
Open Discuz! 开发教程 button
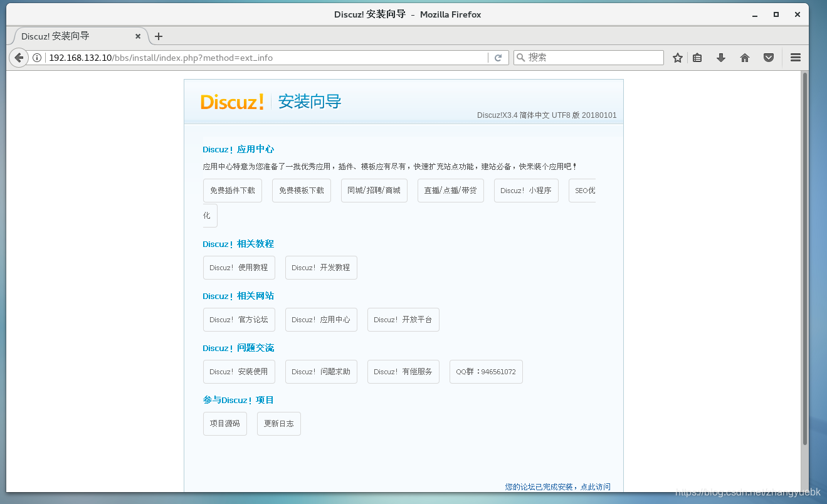click(321, 268)
